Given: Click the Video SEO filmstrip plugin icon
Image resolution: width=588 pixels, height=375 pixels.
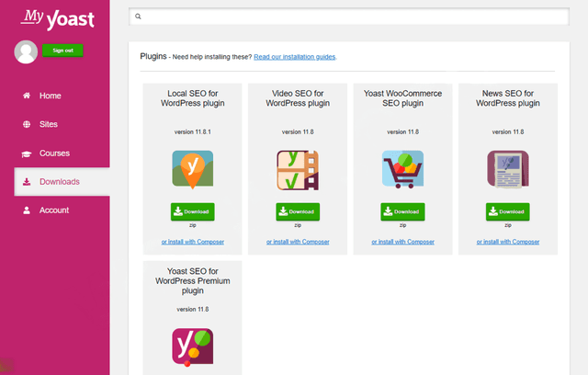Looking at the screenshot, I should (x=298, y=170).
